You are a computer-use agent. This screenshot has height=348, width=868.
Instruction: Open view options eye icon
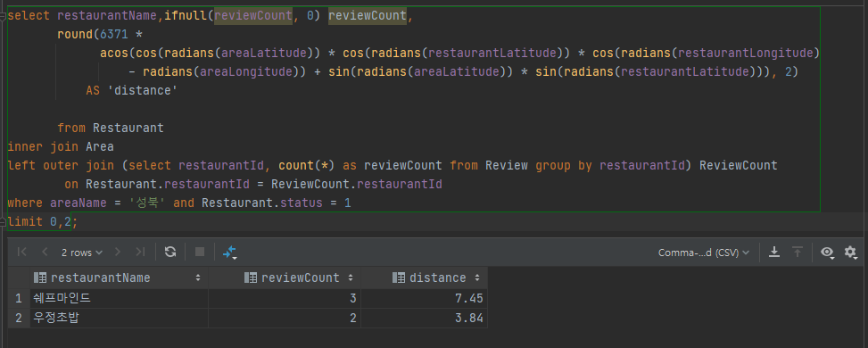[827, 253]
